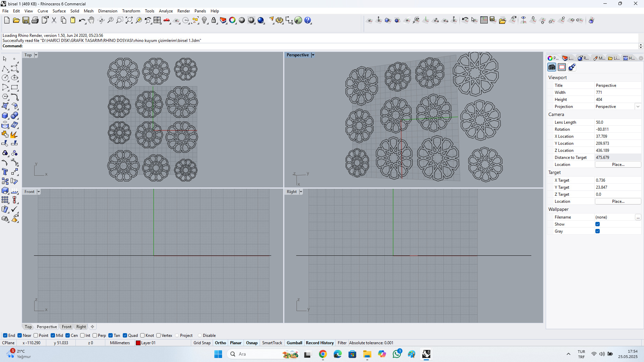Select the Pan hand tool
This screenshot has width=644, height=362.
[x=91, y=20]
